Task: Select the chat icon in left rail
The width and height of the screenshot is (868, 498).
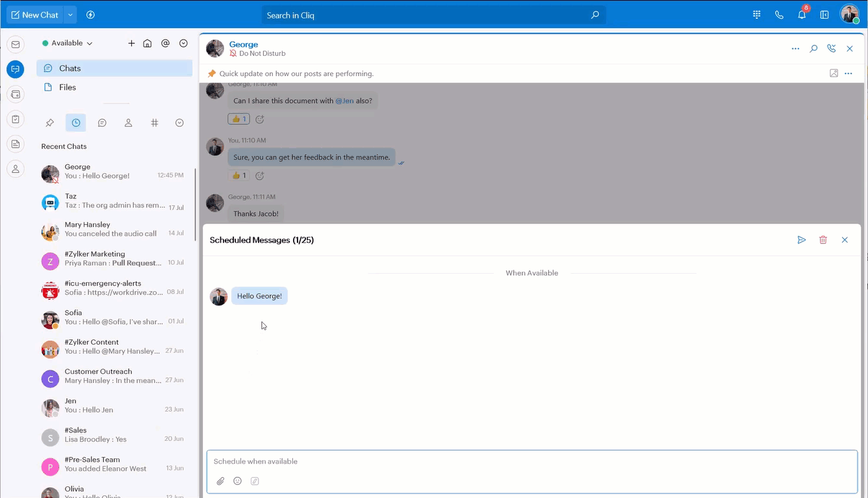Action: coord(16,69)
